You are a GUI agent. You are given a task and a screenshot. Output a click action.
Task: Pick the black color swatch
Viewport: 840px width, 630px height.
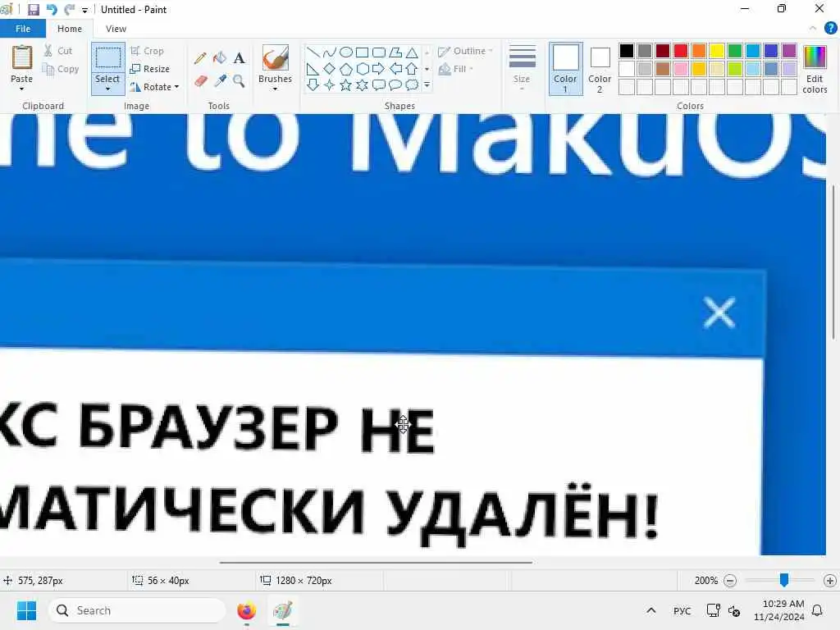click(x=626, y=51)
